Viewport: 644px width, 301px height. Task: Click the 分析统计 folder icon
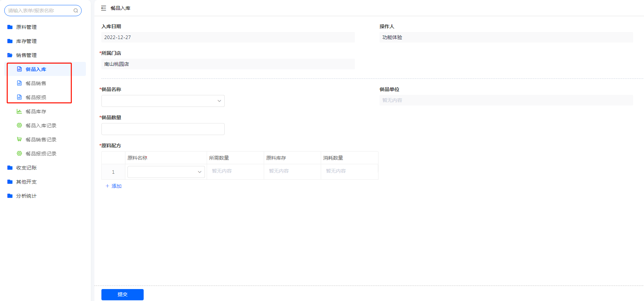(10, 196)
